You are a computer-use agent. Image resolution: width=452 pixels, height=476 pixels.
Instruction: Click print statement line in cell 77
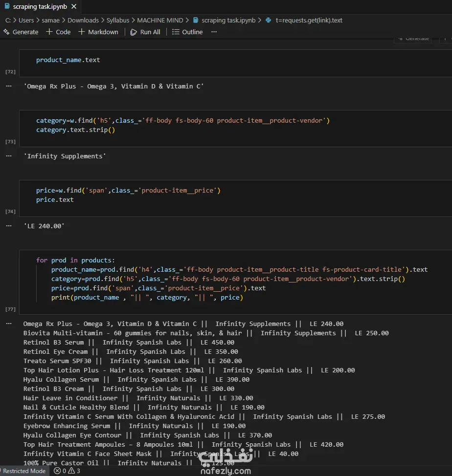(x=147, y=298)
